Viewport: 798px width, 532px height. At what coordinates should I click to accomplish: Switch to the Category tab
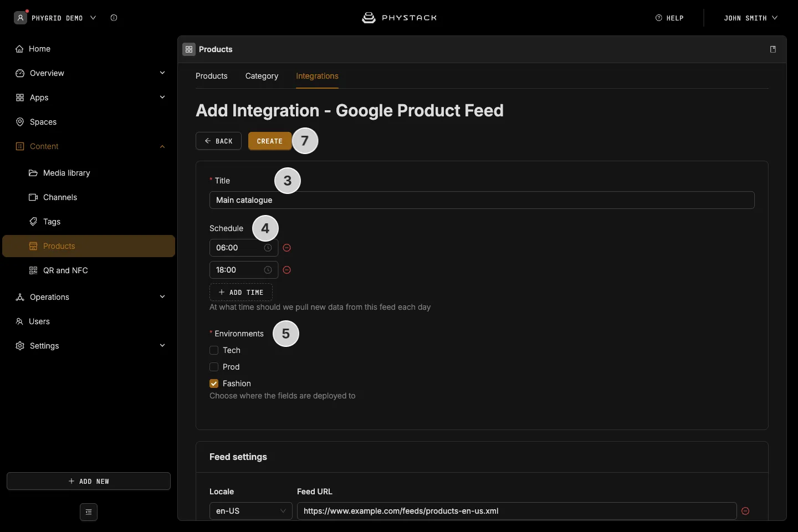click(x=262, y=76)
